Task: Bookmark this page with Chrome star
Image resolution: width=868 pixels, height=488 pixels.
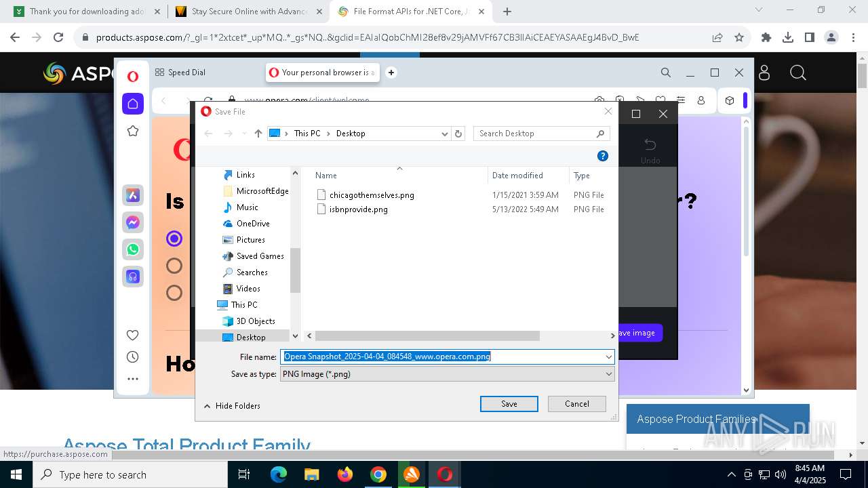Action: point(739,37)
